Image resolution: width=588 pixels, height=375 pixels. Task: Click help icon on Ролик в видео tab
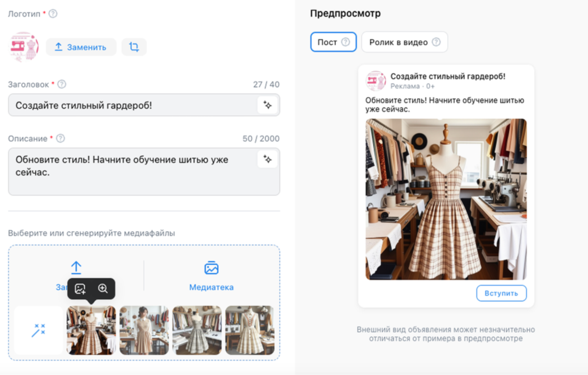pos(436,42)
